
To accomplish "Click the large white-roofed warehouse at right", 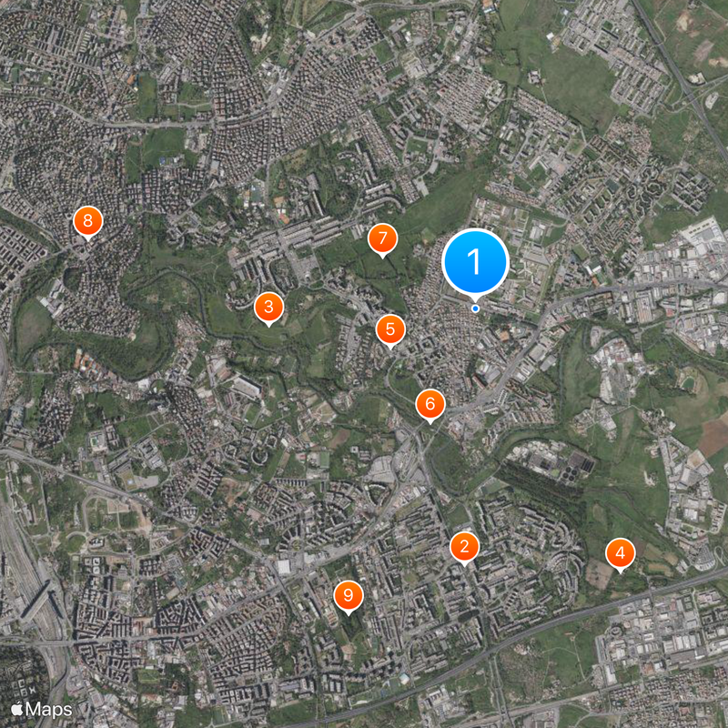I will 704,238.
